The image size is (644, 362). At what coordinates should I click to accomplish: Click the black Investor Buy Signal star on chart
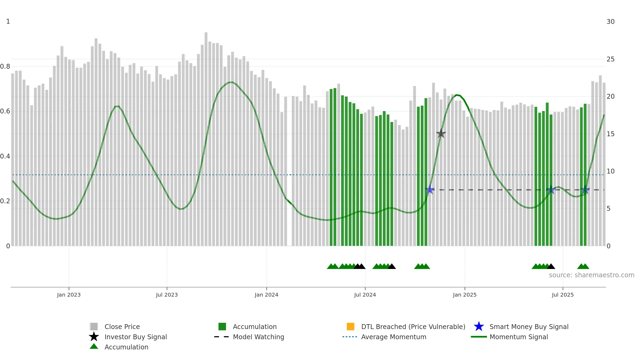point(441,134)
